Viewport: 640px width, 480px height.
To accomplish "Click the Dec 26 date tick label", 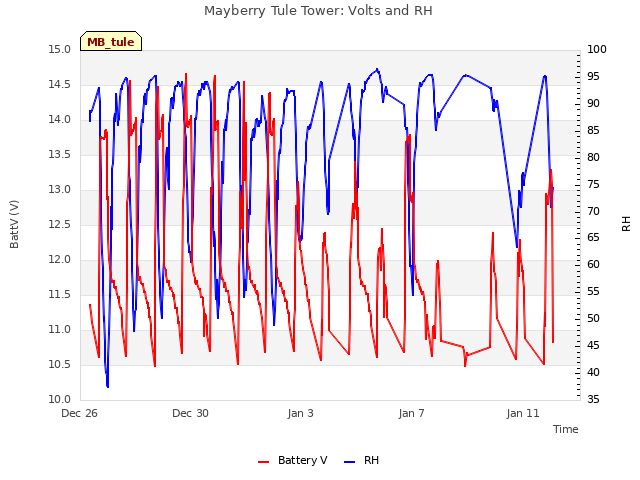I will coord(80,413).
